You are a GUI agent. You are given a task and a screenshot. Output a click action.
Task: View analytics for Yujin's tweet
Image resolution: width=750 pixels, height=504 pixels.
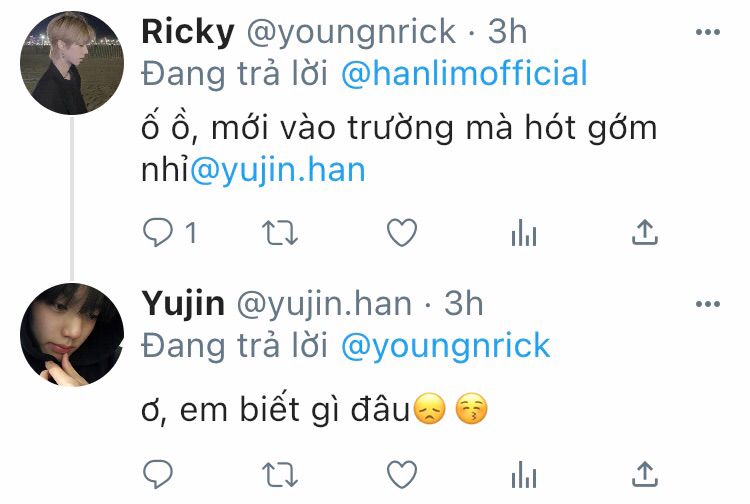[524, 474]
